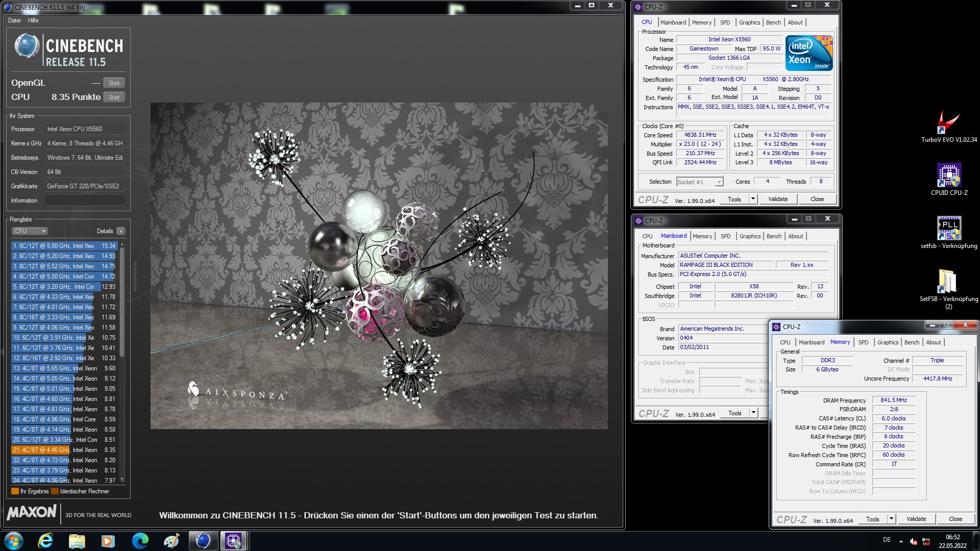Open Paint taskbar icon
Screen dimensions: 980x551
[x=171, y=541]
